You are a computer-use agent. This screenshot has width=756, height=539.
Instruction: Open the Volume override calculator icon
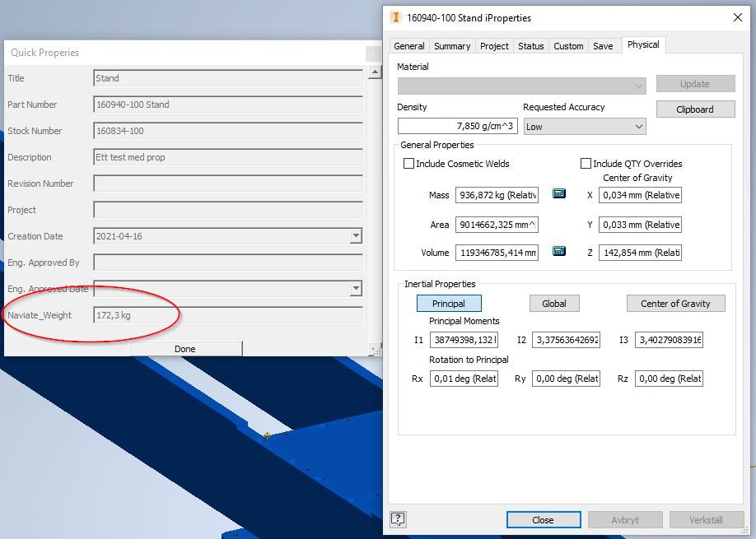point(557,252)
